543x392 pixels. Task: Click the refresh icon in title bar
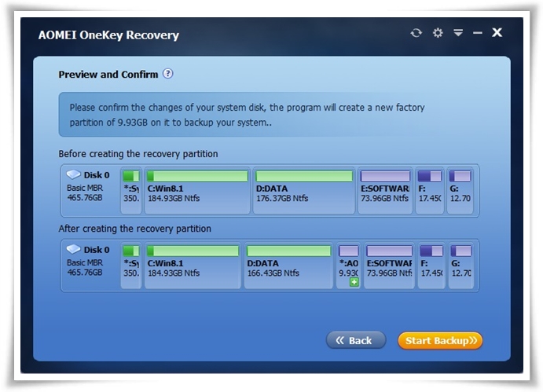(416, 33)
